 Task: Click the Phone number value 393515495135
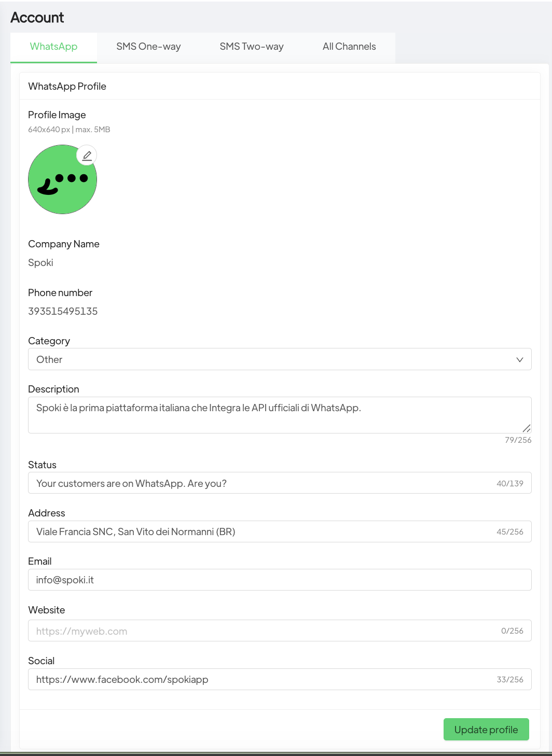[63, 311]
